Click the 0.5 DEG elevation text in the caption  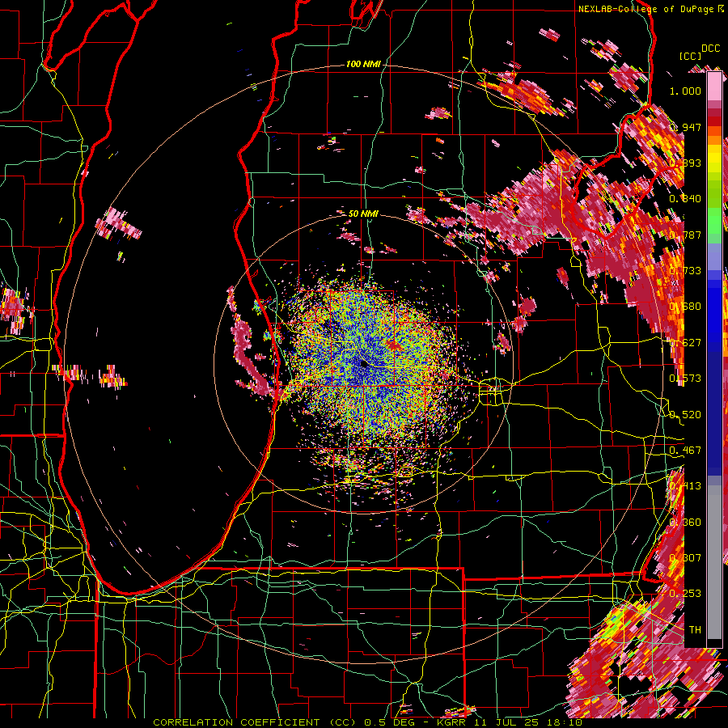(x=390, y=722)
